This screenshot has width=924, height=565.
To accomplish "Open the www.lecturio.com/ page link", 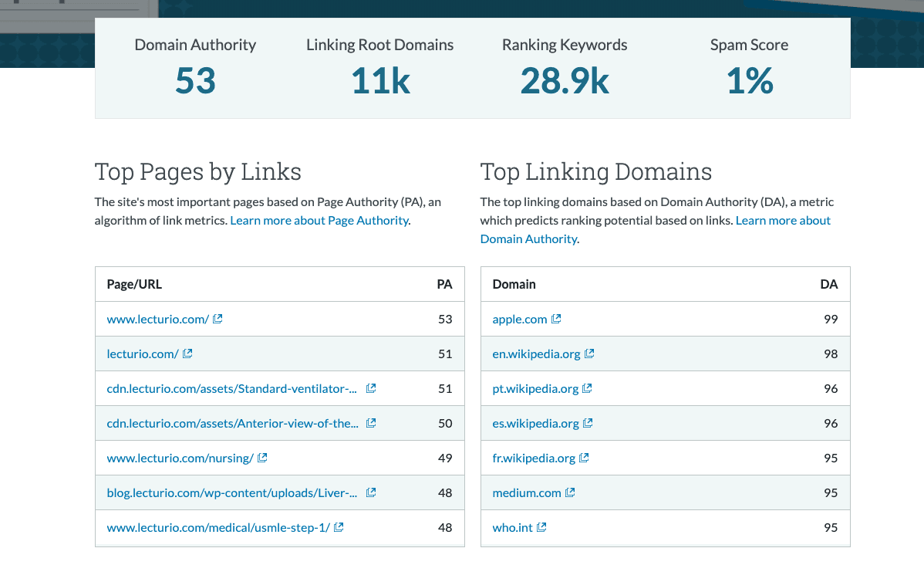I will coord(158,319).
